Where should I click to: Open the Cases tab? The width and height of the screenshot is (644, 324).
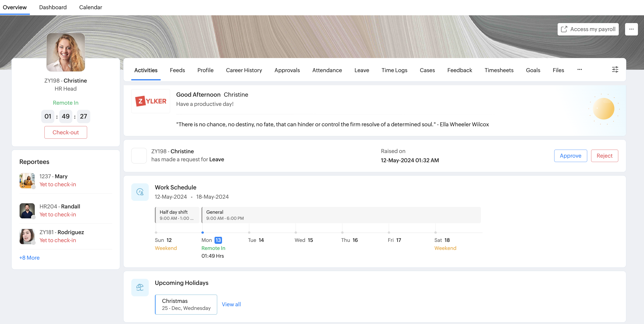(x=427, y=70)
